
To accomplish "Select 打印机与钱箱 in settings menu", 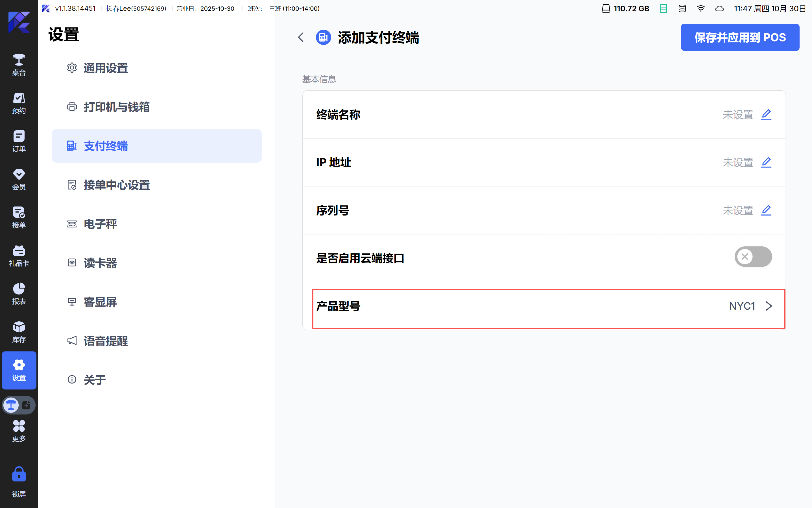I will (116, 107).
